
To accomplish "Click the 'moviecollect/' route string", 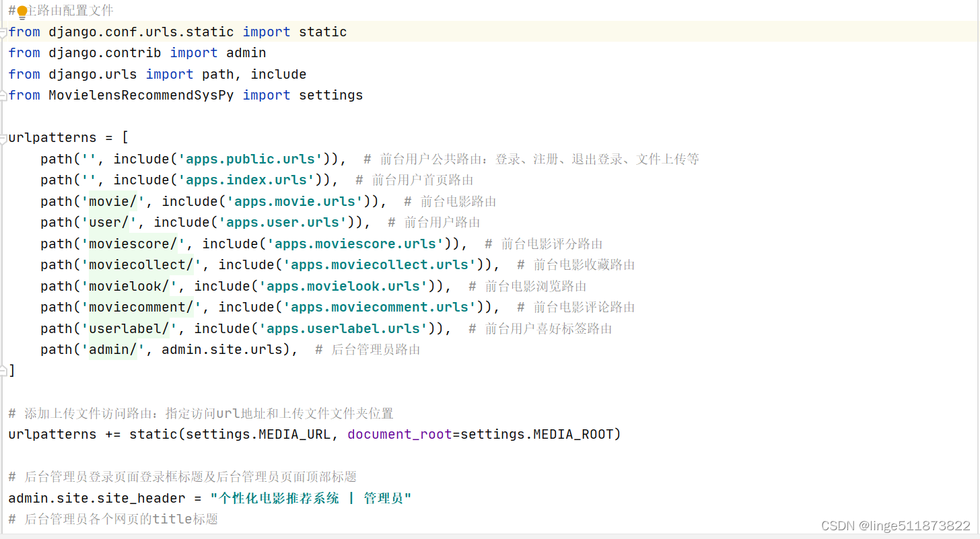I will [x=141, y=264].
